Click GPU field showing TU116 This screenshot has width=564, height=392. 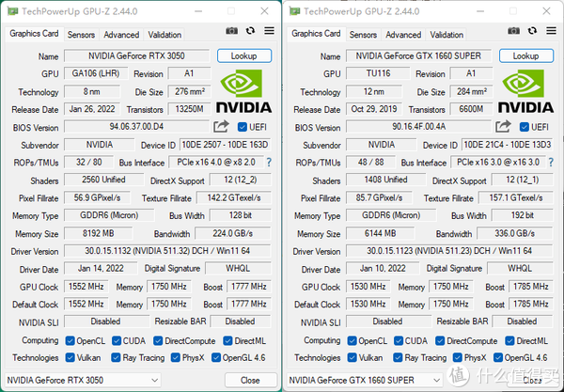point(378,73)
